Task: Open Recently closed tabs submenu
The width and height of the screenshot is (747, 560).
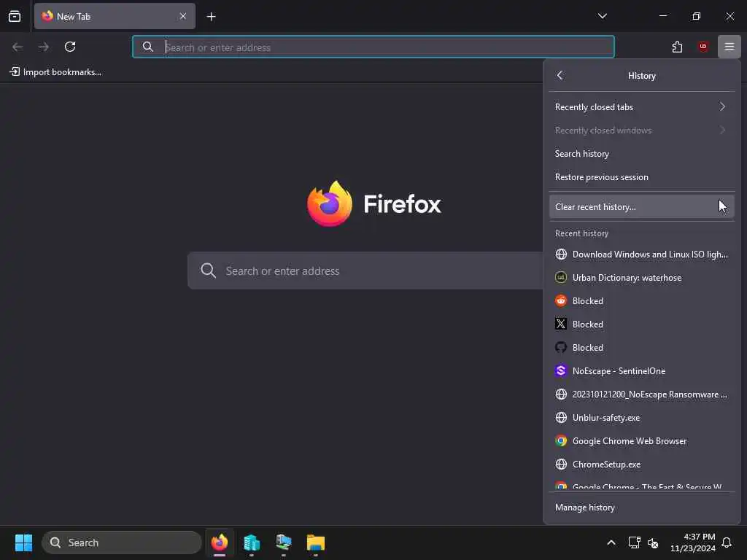Action: 642,106
